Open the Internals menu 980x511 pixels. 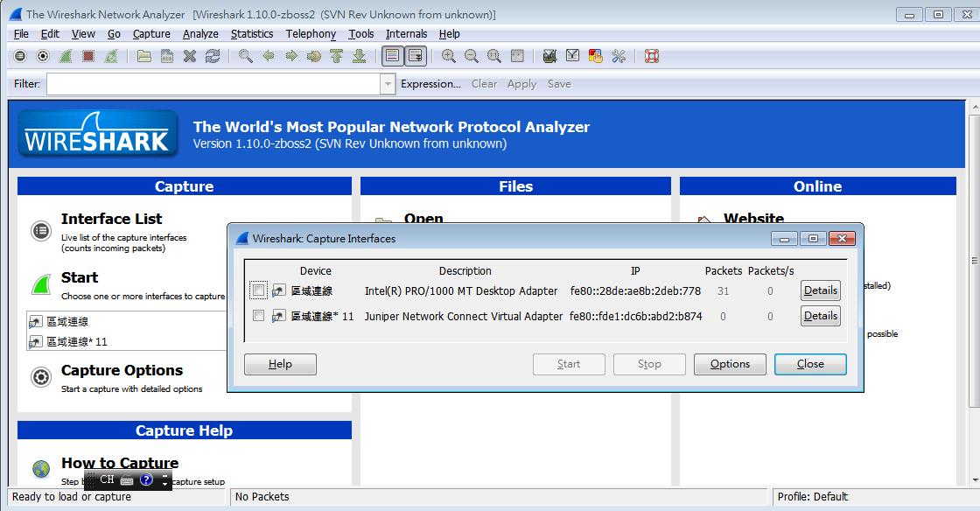pos(406,34)
